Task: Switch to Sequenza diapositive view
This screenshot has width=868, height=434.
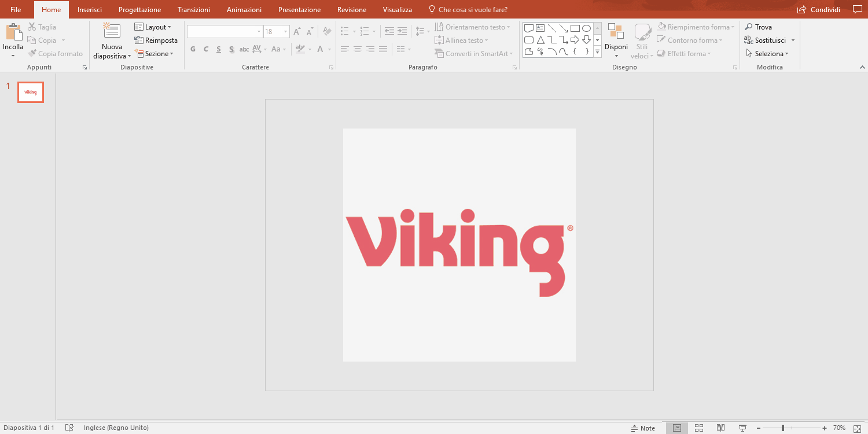Action: point(699,428)
